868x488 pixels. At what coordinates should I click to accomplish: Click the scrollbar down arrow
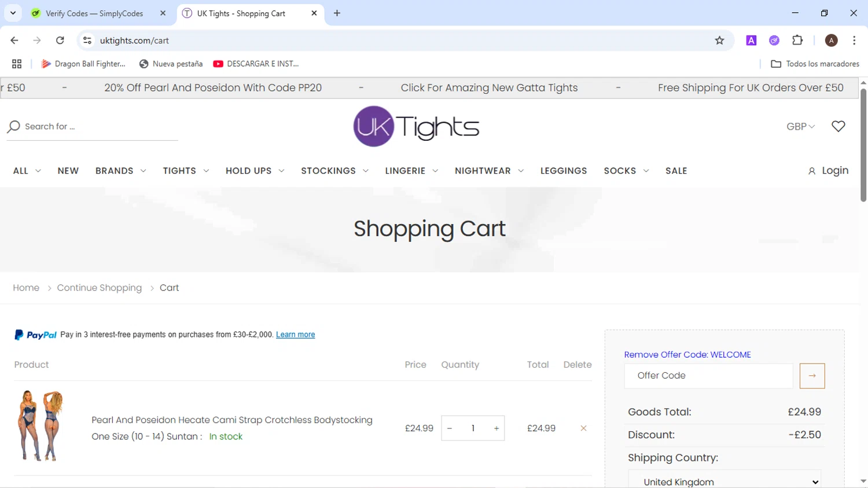[x=863, y=482]
